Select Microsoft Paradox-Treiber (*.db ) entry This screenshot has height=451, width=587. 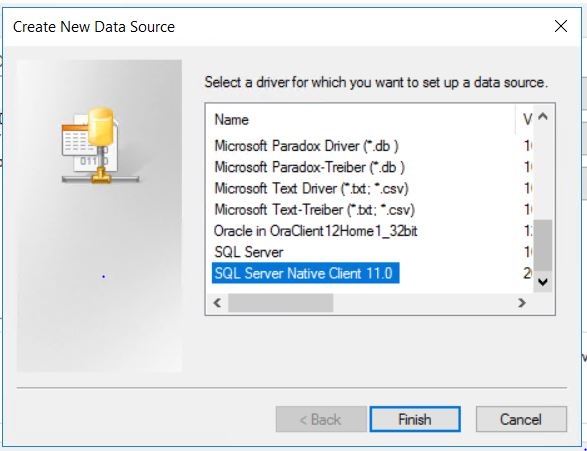[x=309, y=167]
